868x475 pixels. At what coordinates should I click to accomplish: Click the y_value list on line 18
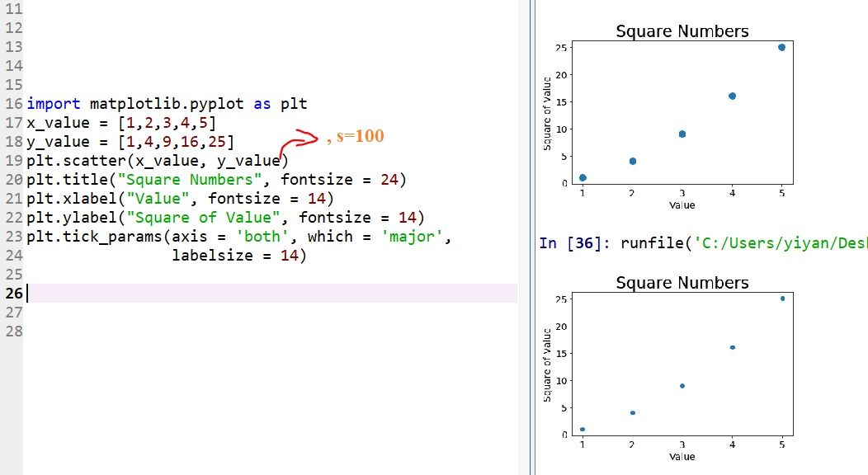pos(177,142)
